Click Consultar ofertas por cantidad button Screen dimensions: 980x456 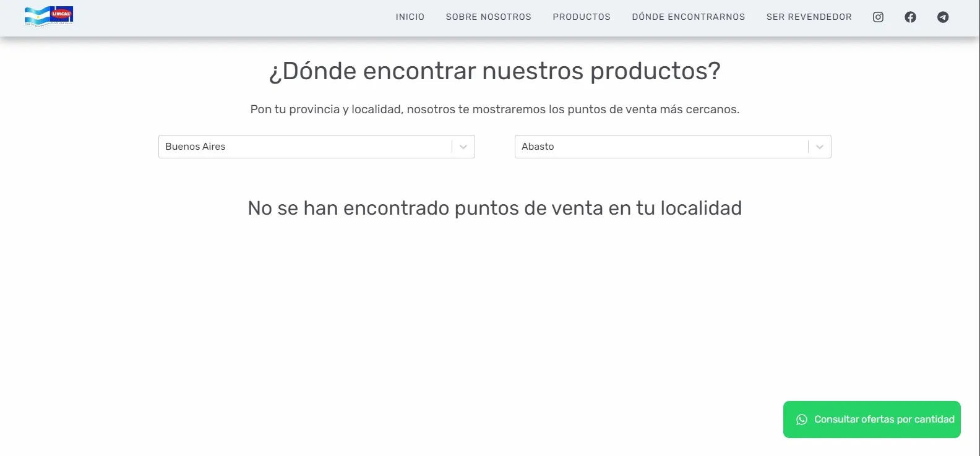tap(872, 419)
